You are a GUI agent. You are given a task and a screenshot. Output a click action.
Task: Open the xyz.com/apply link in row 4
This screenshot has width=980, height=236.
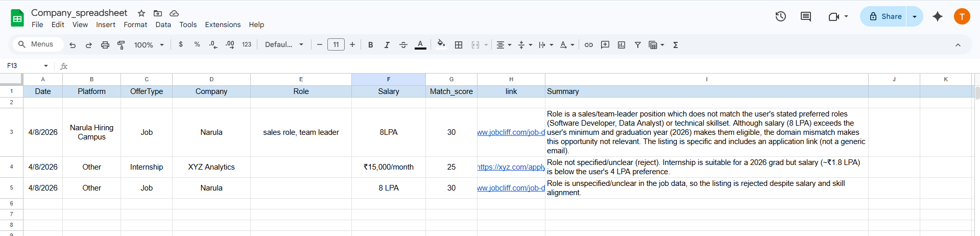(x=511, y=167)
